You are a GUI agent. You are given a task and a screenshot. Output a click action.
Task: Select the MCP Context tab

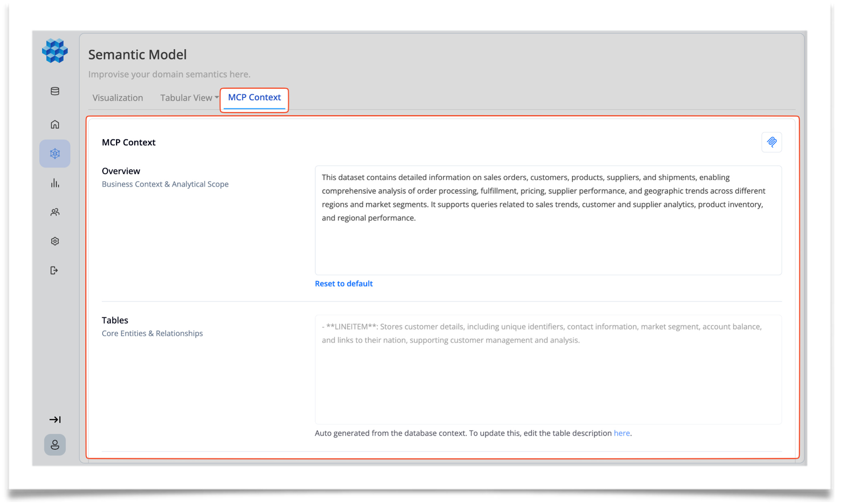(254, 97)
